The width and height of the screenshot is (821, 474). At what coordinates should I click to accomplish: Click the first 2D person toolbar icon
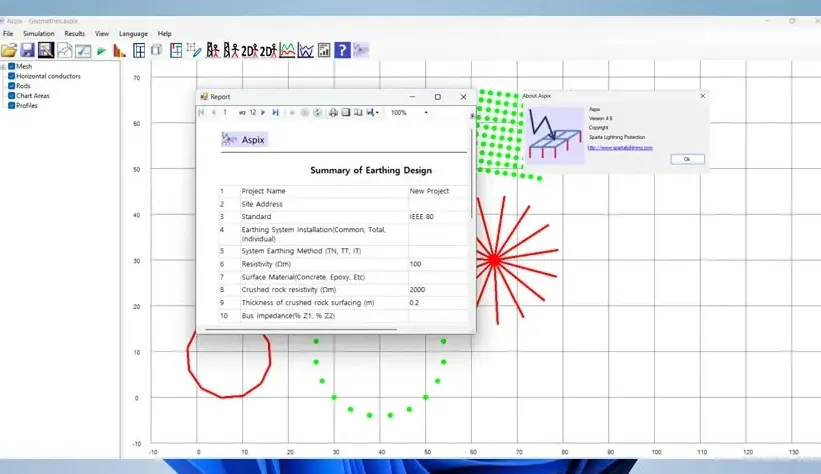click(x=249, y=50)
